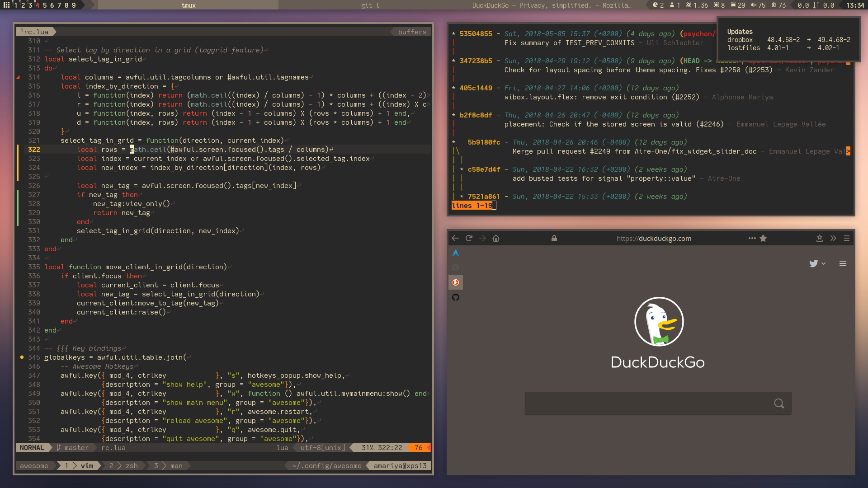Image resolution: width=868 pixels, height=488 pixels.
Task: Click the system load 1.36 widget
Action: click(x=697, y=5)
